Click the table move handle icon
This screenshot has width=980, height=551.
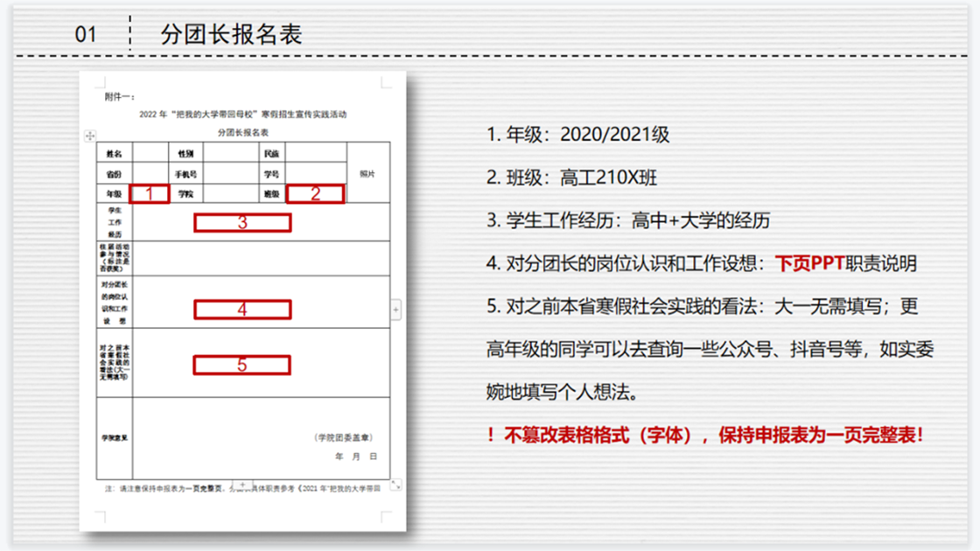pos(90,136)
